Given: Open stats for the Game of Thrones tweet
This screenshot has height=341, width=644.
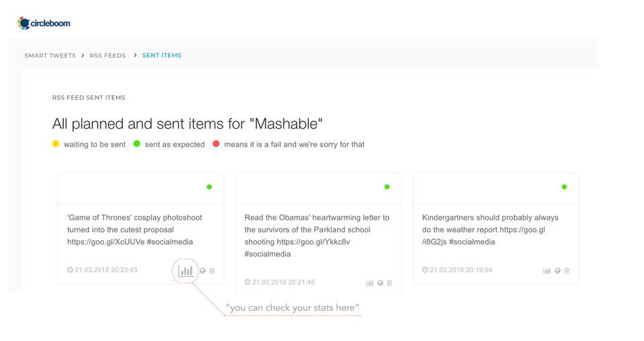Looking at the screenshot, I should click(x=186, y=271).
